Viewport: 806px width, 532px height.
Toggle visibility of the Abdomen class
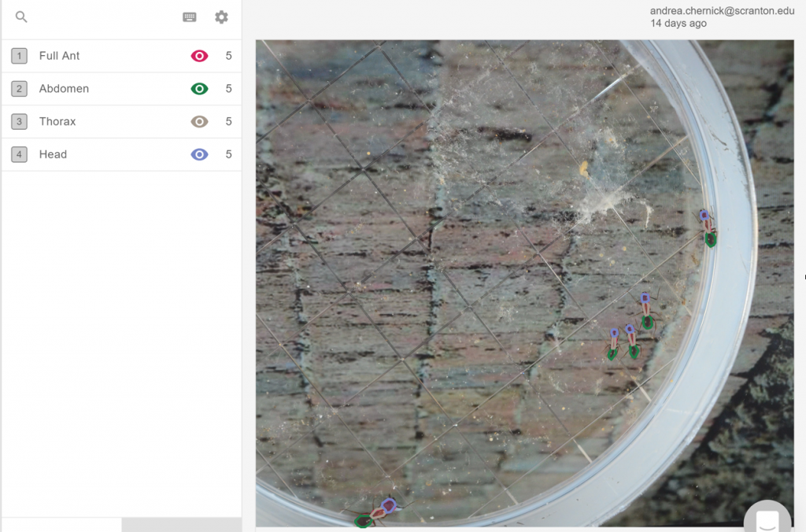(x=199, y=89)
